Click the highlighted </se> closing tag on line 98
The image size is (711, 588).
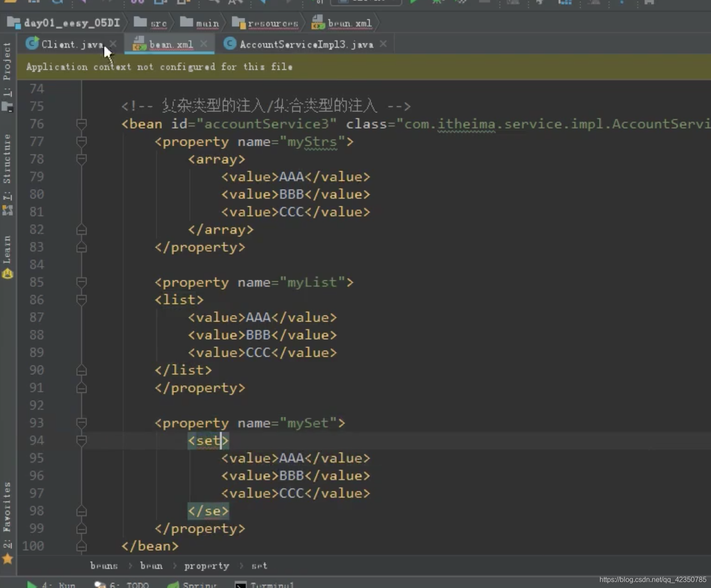pyautogui.click(x=208, y=511)
